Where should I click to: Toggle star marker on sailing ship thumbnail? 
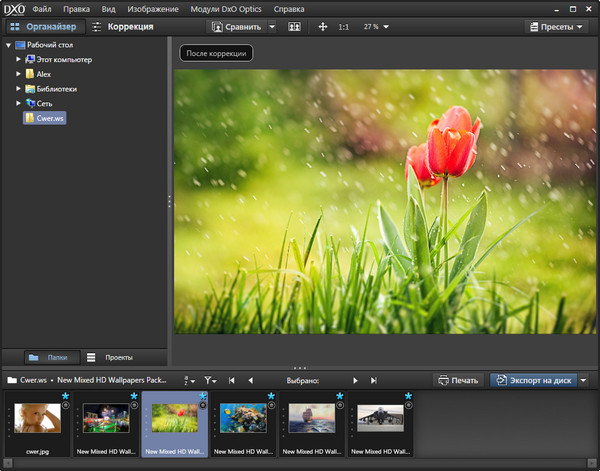tap(340, 397)
